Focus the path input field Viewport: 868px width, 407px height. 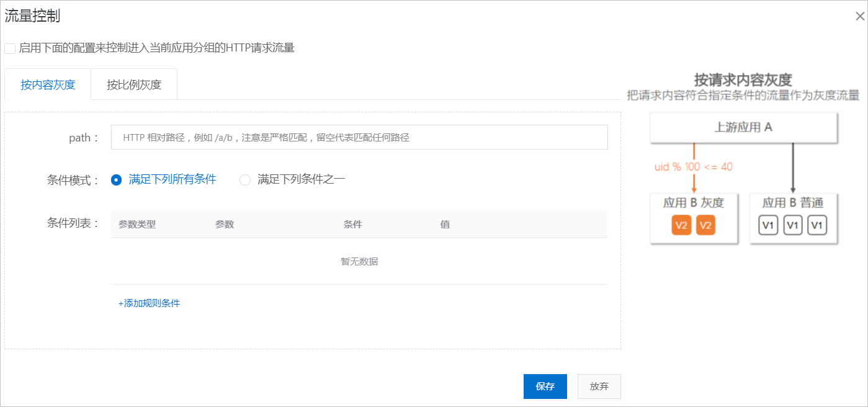tap(359, 137)
